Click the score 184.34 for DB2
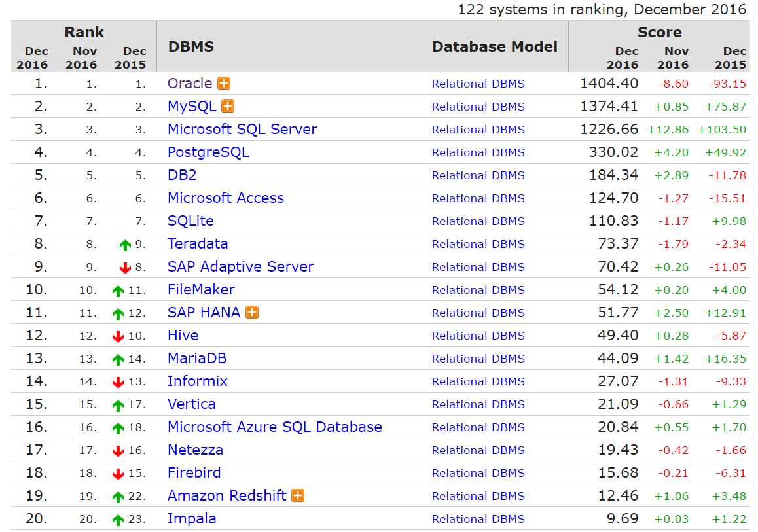Viewport: 758px width, 532px height. [x=613, y=175]
